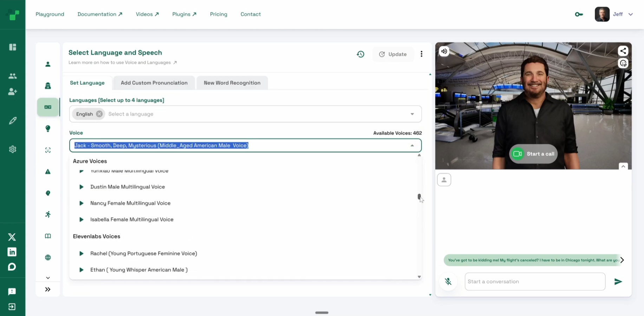This screenshot has width=644, height=316.
Task: Open the character description person icon
Action: click(x=48, y=64)
